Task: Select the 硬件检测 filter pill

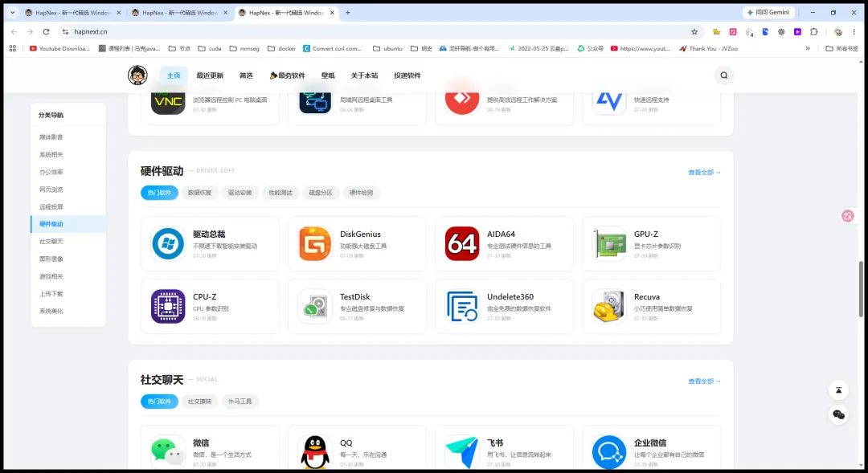Action: [361, 193]
